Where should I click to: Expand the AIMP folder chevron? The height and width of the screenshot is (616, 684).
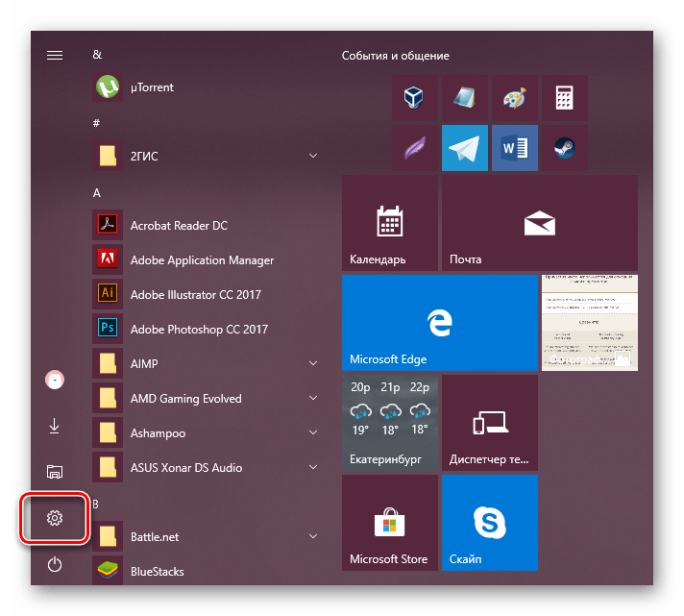(313, 363)
